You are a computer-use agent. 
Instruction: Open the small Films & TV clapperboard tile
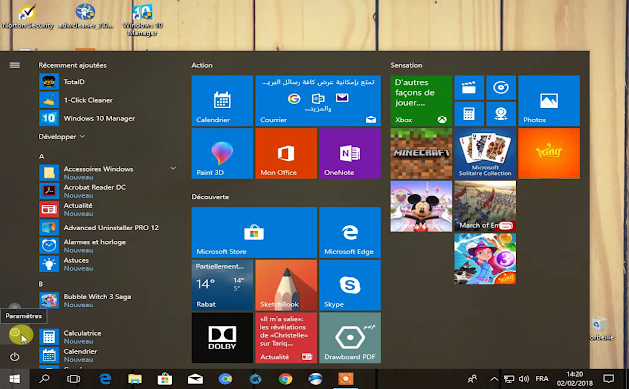tap(469, 87)
